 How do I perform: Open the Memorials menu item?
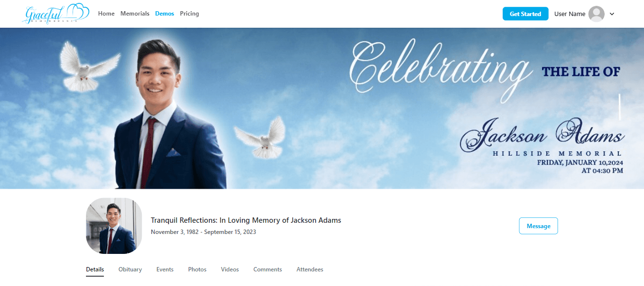(x=135, y=14)
